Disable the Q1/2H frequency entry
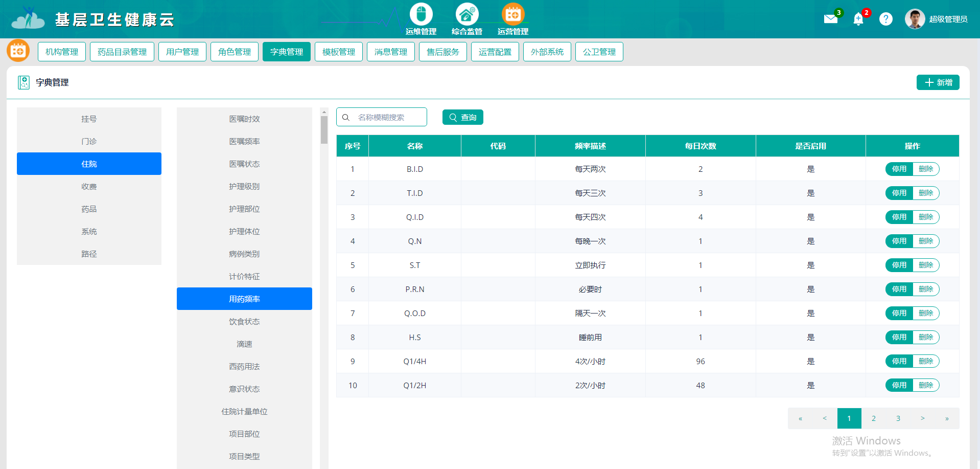This screenshot has width=980, height=469. (x=899, y=385)
